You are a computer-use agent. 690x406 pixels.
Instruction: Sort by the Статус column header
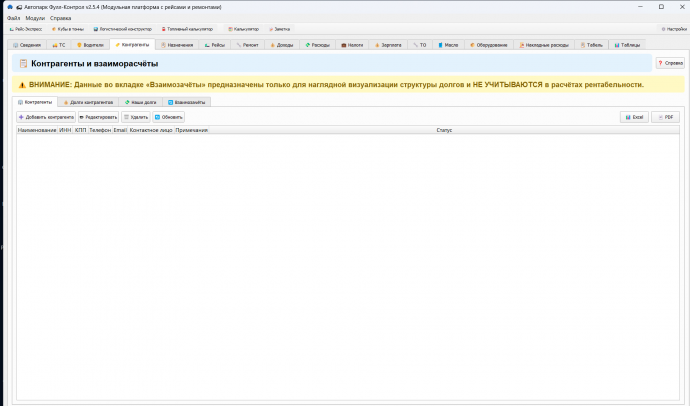[x=444, y=130]
